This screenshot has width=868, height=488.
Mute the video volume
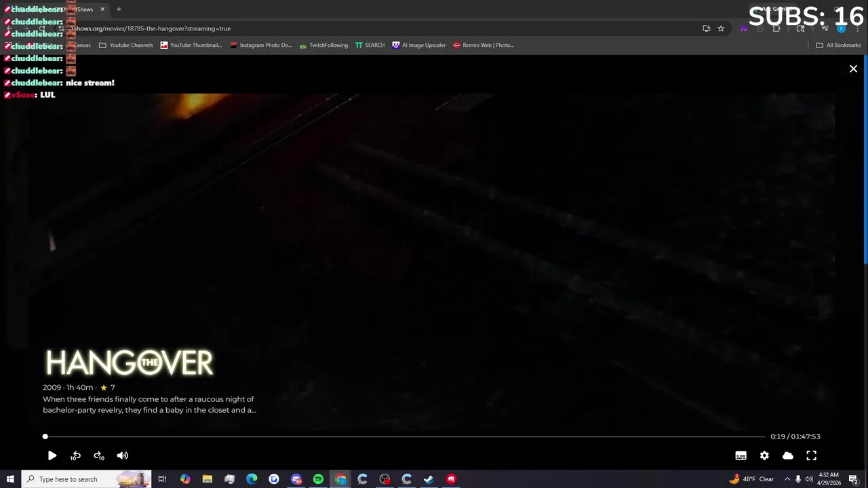[123, 455]
